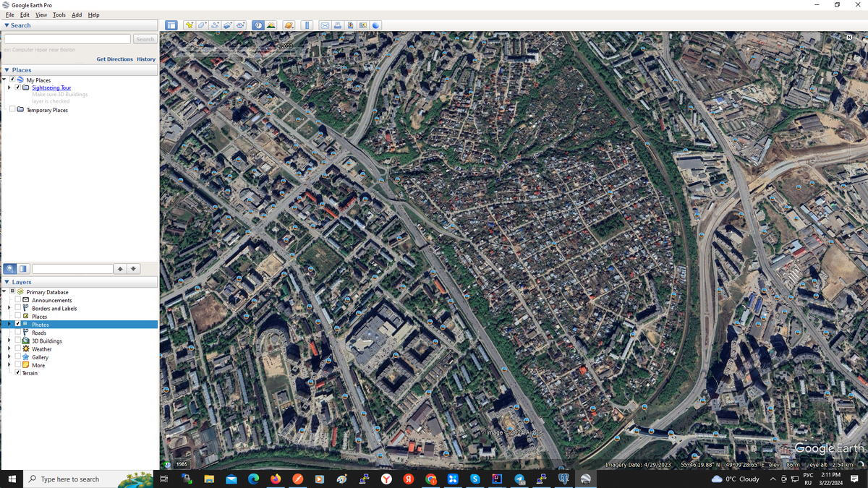Open the Sightseeing Tour link
This screenshot has width=868, height=488.
click(x=51, y=87)
